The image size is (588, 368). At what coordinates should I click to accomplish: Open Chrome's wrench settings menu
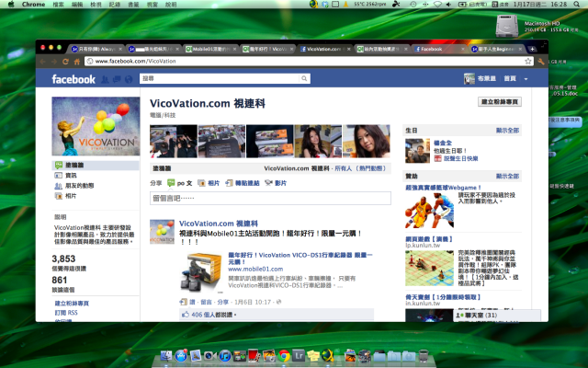[540, 62]
